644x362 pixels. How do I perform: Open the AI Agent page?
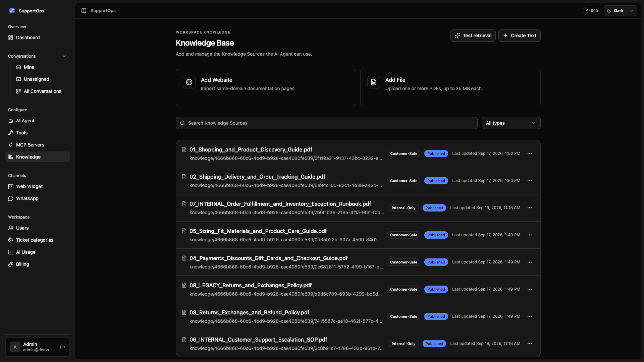point(38,121)
